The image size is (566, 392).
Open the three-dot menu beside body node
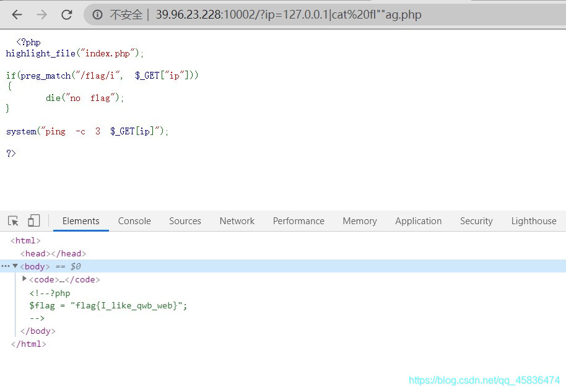point(6,266)
